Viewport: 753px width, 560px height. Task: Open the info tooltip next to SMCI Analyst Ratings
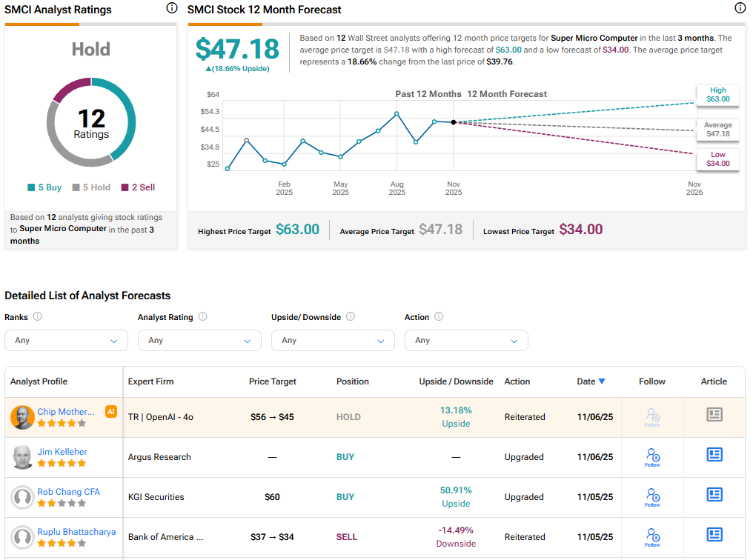(171, 7)
